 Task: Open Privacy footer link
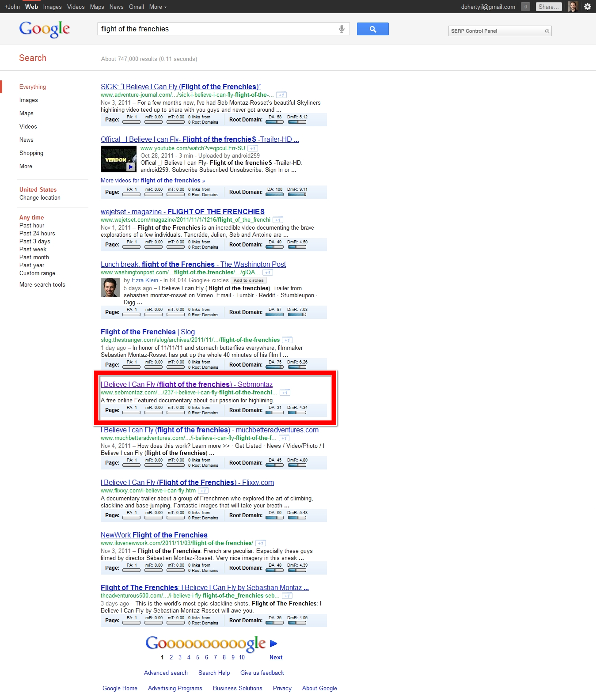click(282, 689)
